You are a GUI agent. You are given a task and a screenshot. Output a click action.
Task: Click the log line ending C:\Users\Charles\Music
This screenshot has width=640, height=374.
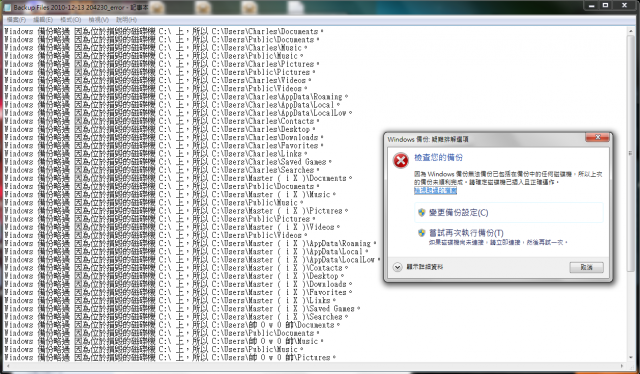(x=156, y=48)
